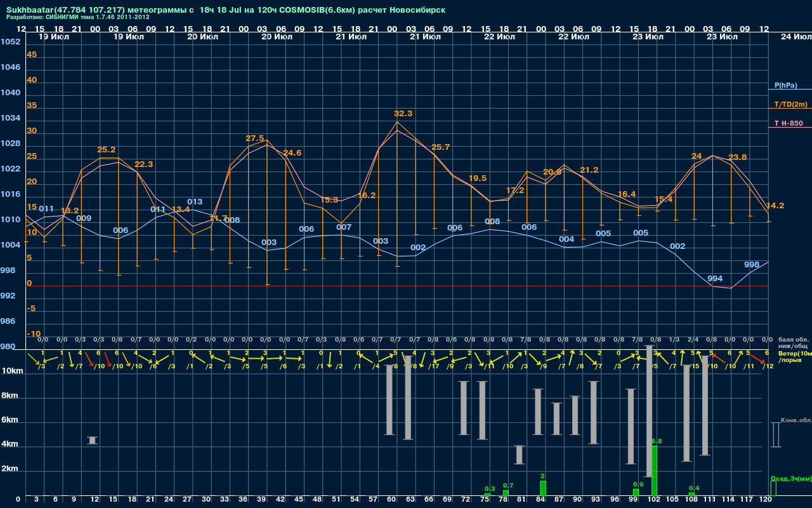Click the 1/3 cloud cover value
This screenshot has width=812, height=508.
coord(674,340)
